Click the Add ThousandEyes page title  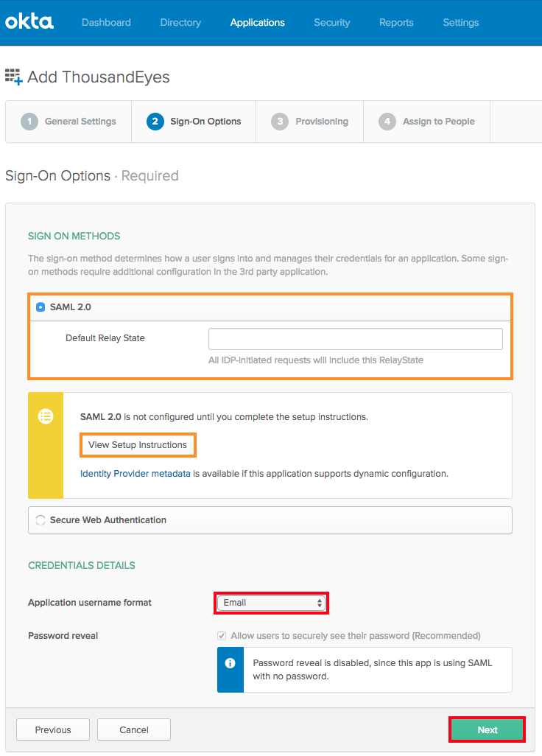98,77
